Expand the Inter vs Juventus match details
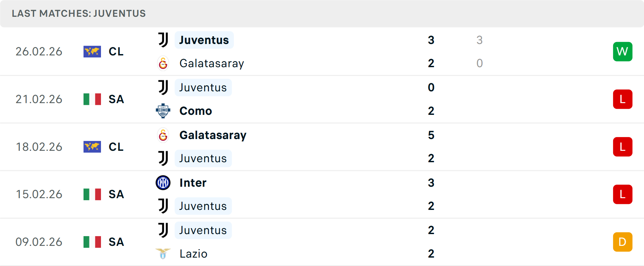Screen dimensions: 644x266 [322, 194]
